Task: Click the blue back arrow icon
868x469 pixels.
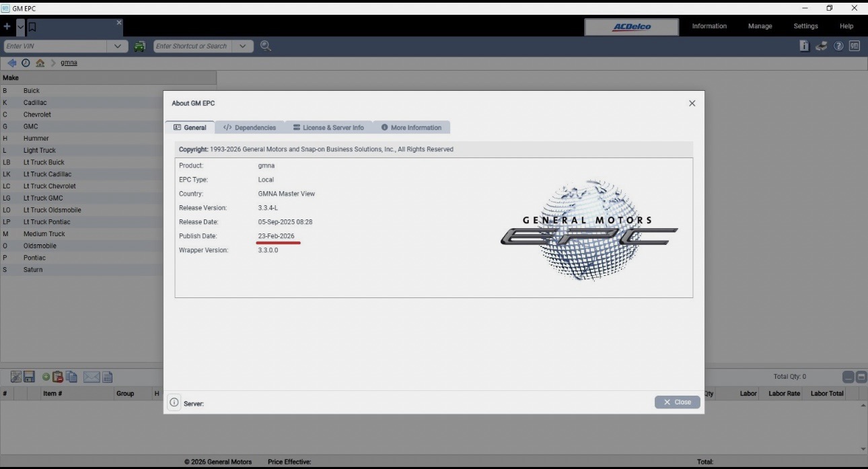Action: [11, 63]
